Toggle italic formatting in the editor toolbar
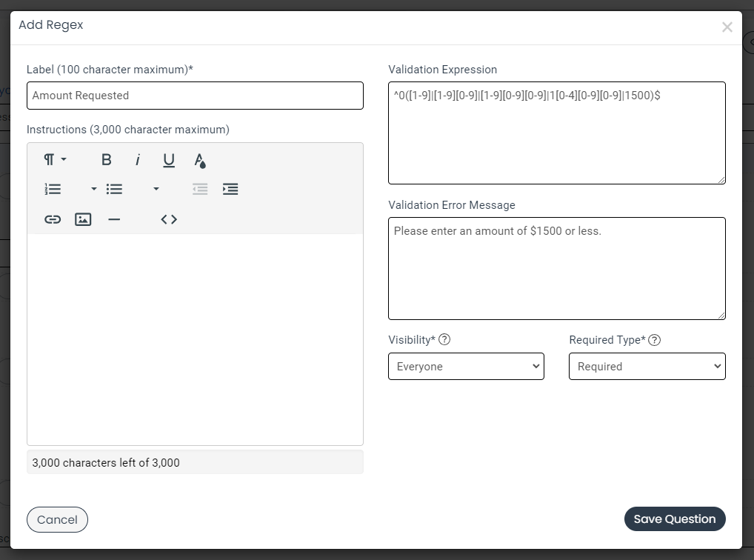Viewport: 754px width, 560px height. point(138,160)
